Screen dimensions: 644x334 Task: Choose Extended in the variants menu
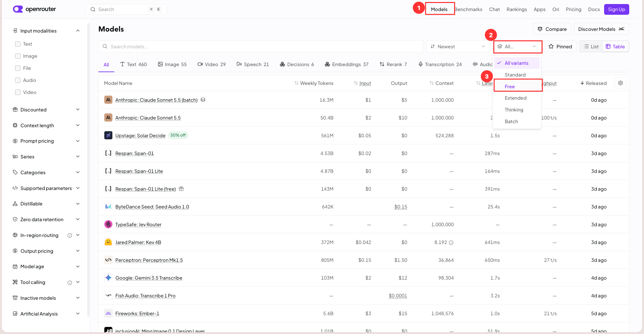point(517,98)
